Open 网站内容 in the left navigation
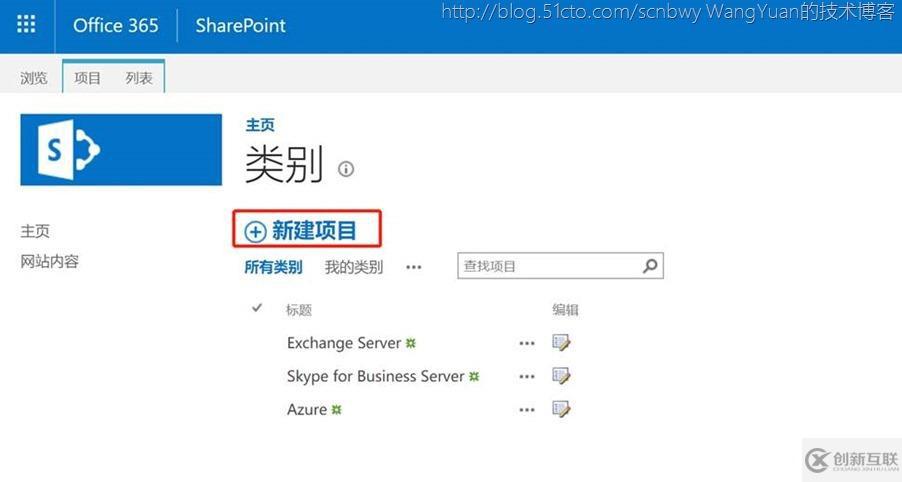 pos(49,262)
